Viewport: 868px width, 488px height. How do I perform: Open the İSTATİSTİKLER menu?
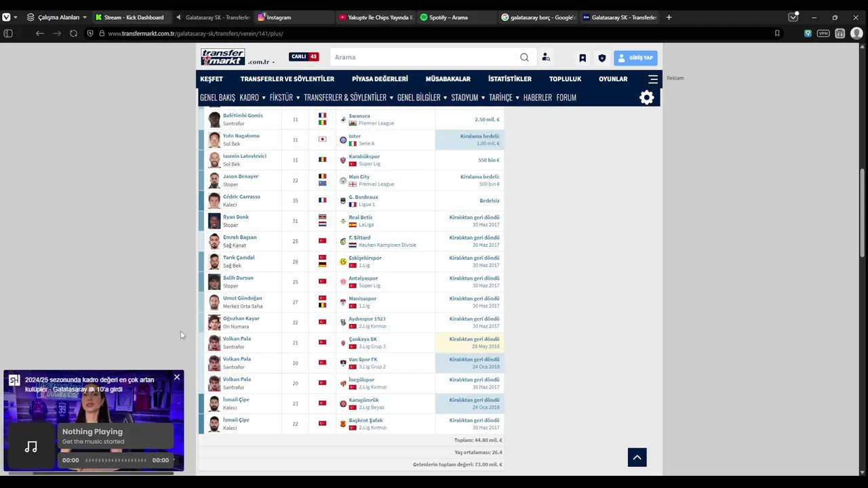point(509,79)
